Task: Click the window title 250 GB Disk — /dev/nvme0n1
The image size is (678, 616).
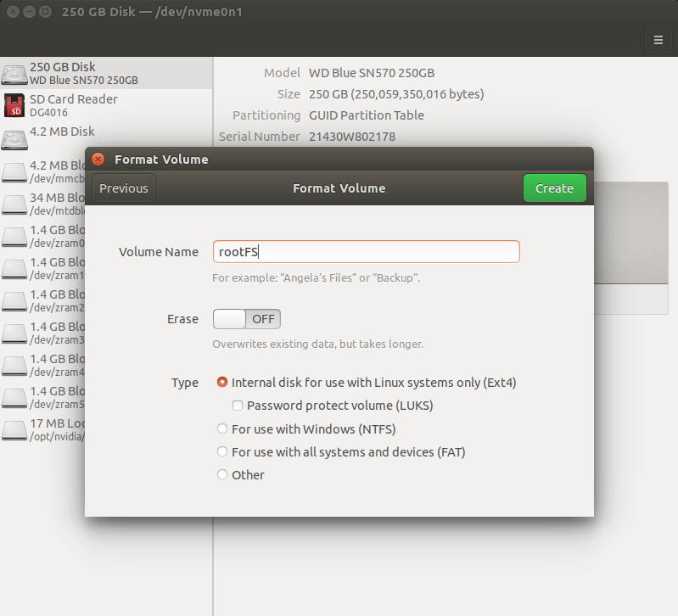Action: 152,12
